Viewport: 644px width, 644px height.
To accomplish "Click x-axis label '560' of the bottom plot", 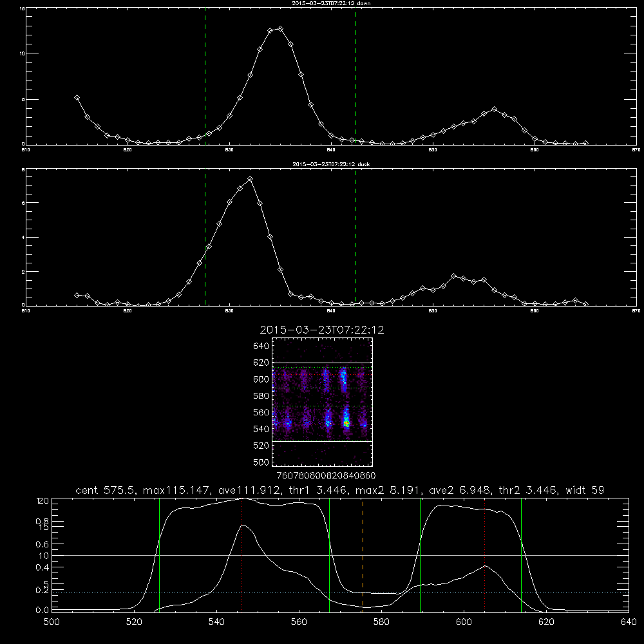I will [299, 622].
